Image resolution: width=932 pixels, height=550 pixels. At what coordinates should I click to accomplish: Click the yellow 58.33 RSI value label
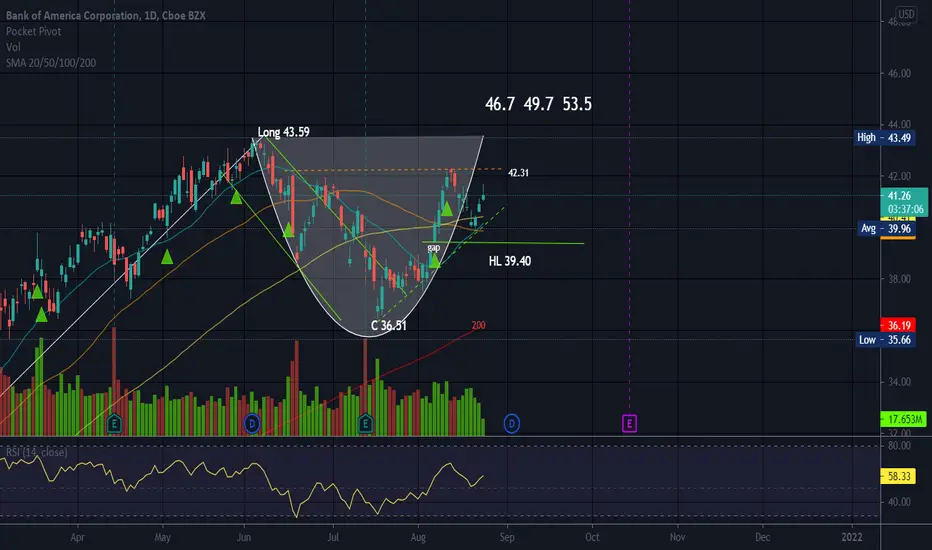click(898, 476)
